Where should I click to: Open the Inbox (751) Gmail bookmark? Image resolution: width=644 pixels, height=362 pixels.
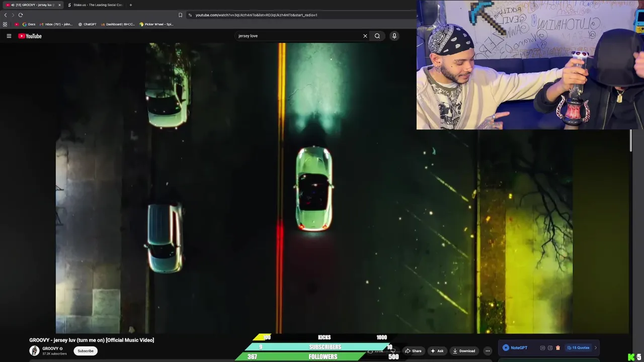(56, 24)
